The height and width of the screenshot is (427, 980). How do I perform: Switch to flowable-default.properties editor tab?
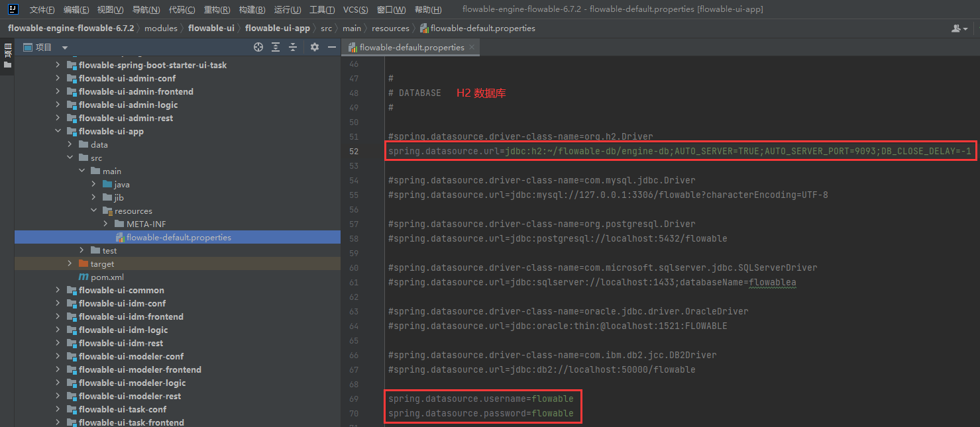point(411,47)
